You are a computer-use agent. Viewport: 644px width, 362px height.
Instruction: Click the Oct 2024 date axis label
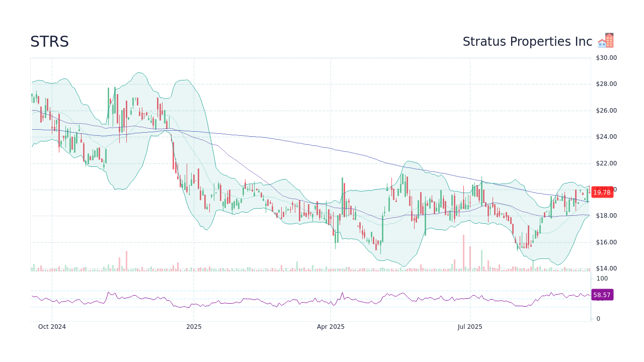(x=52, y=327)
